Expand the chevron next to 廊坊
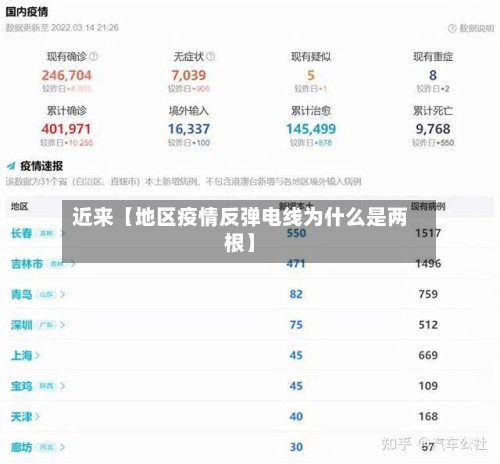 pos(62,447)
